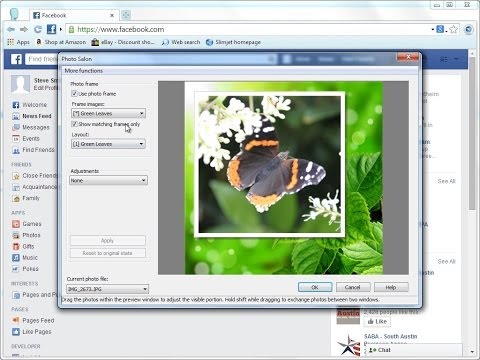The width and height of the screenshot is (480, 360).
Task: Open More functions menu
Action: (x=84, y=71)
